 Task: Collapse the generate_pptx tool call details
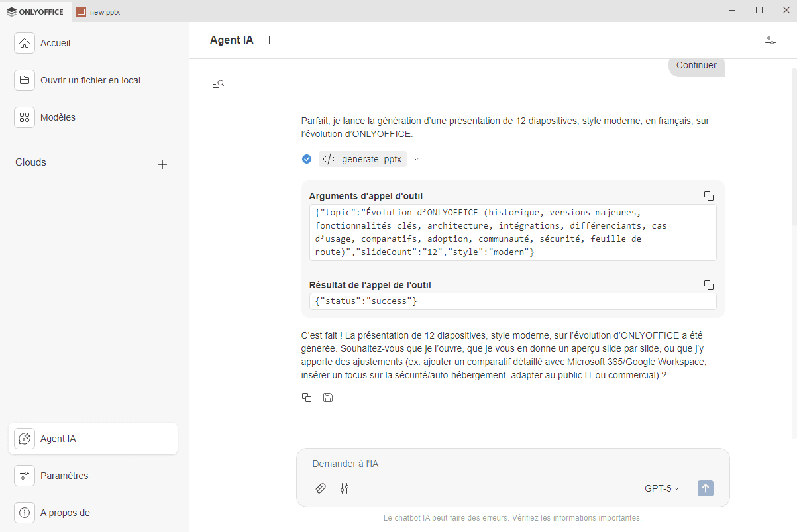click(417, 159)
